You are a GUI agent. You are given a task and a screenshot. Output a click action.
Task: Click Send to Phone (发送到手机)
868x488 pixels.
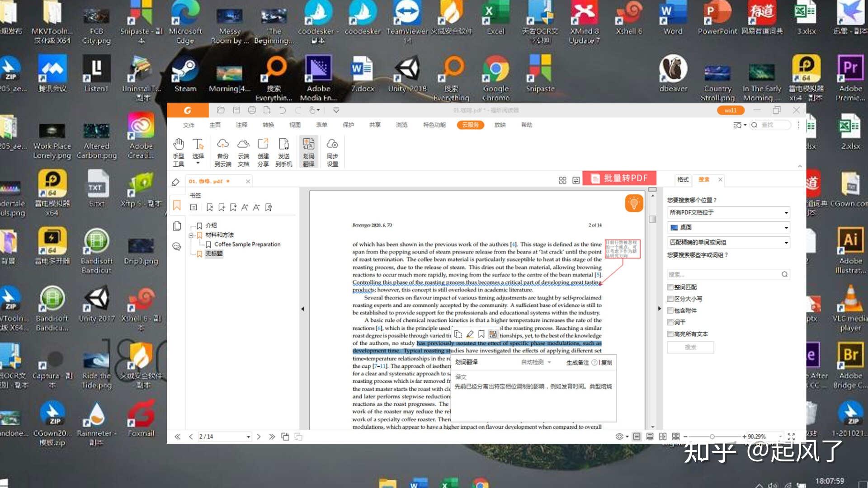tap(283, 152)
